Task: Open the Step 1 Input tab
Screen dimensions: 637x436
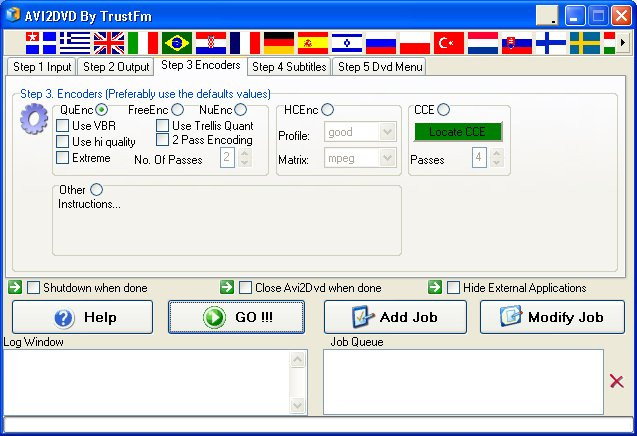Action: click(42, 67)
